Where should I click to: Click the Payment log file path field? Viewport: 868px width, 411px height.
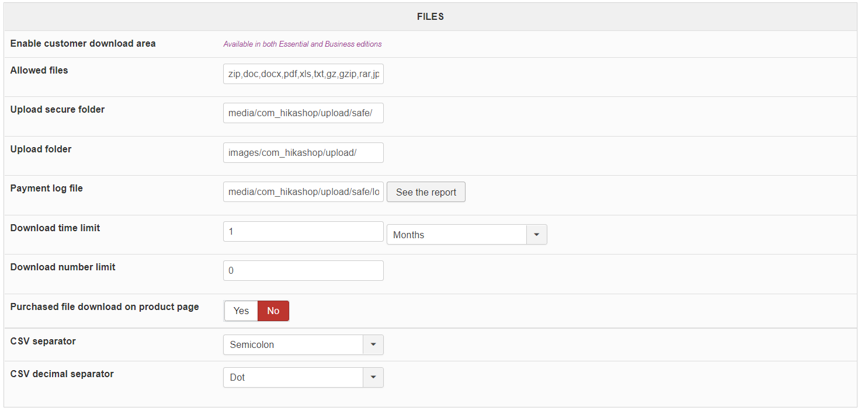click(303, 192)
